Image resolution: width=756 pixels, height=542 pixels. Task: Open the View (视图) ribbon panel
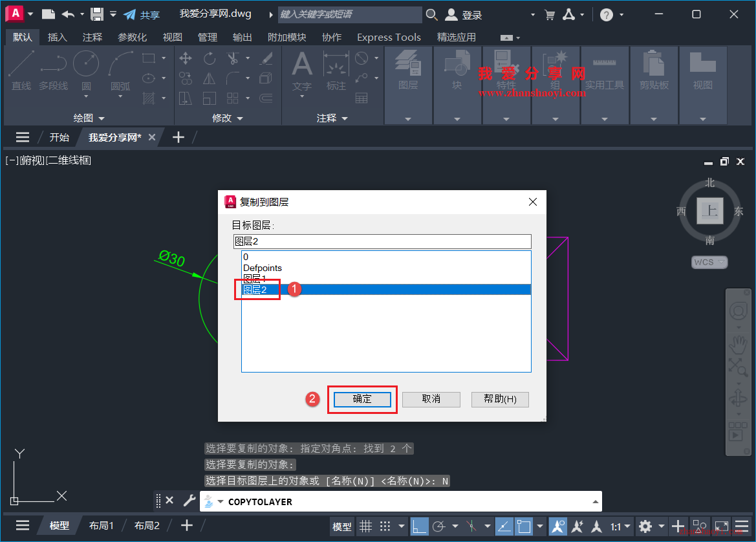pos(703,70)
